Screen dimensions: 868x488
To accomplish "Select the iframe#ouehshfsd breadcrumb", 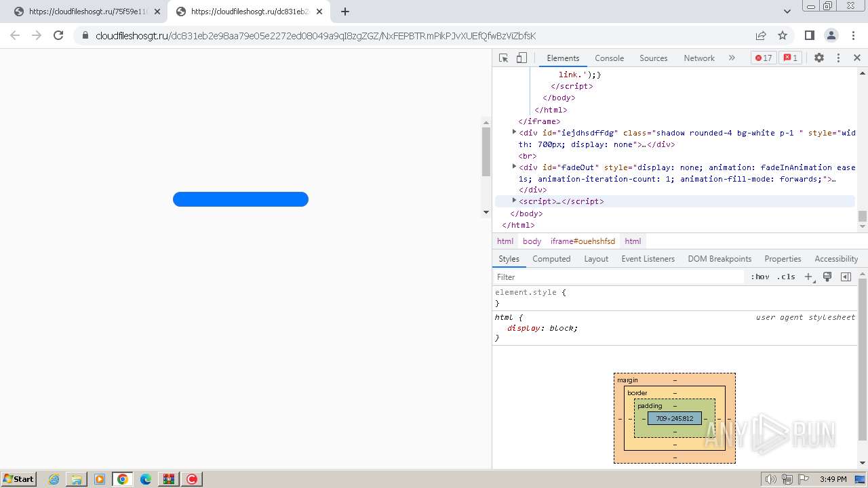I will 583,241.
